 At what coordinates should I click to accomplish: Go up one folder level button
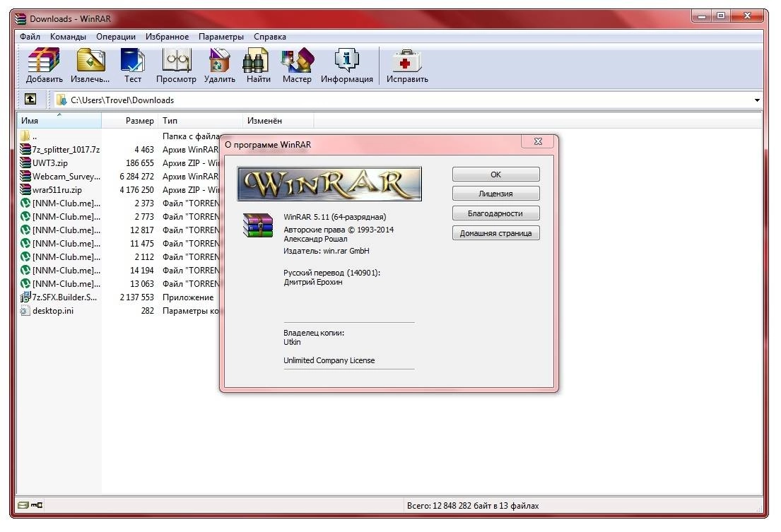coord(30,100)
